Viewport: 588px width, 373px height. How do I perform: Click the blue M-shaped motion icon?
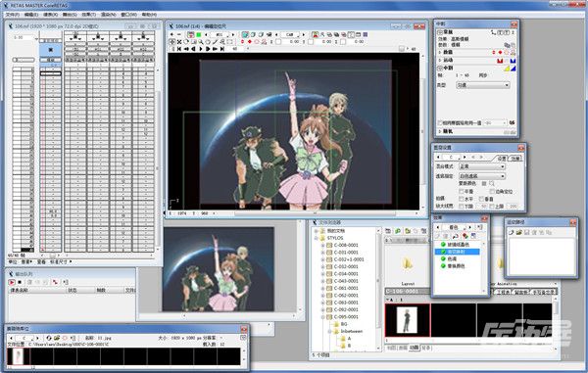tap(513, 61)
